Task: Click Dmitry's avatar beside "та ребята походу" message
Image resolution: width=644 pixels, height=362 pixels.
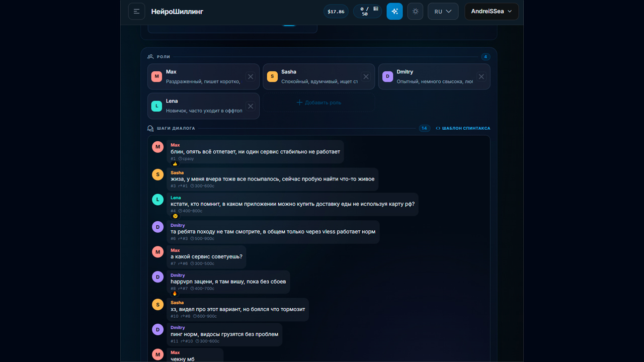Action: point(158,227)
